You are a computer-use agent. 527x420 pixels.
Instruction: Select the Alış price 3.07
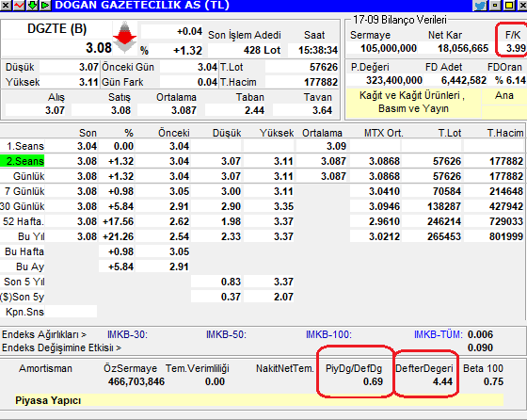point(55,110)
